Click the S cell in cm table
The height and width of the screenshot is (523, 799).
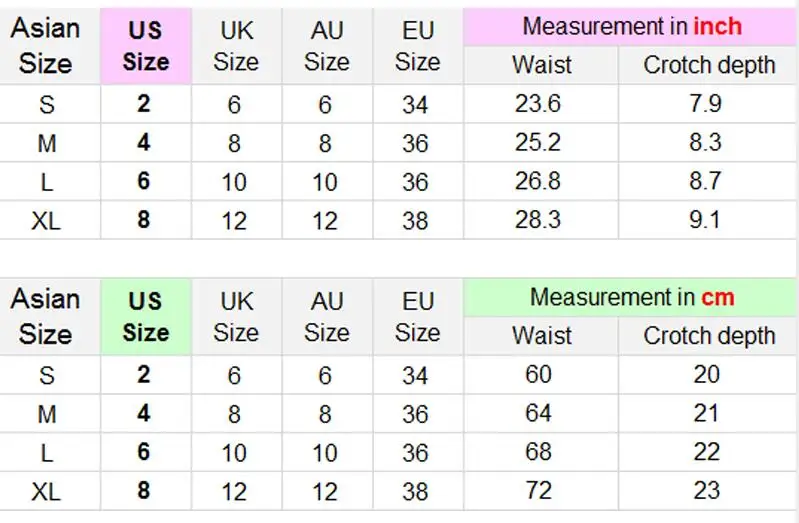tap(47, 376)
